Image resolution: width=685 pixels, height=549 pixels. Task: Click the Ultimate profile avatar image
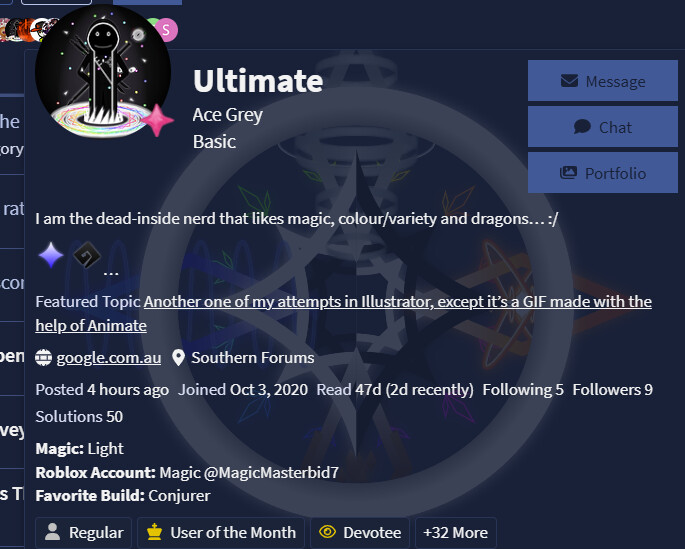point(103,72)
